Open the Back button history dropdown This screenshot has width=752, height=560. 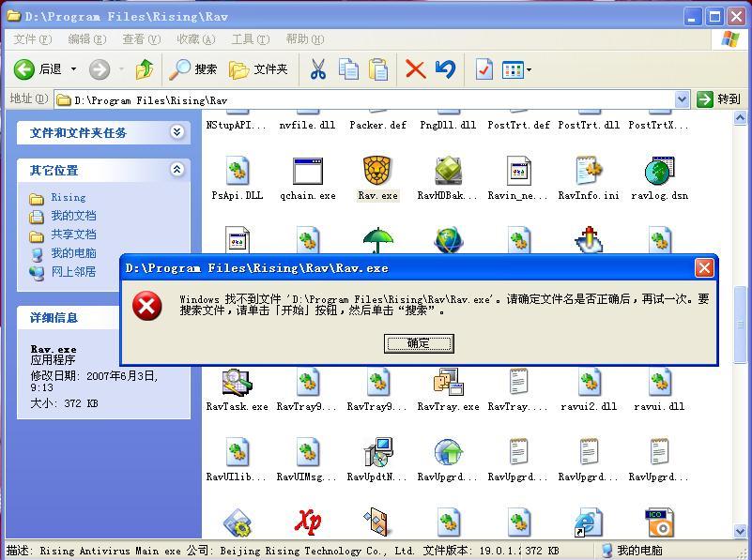(73, 69)
